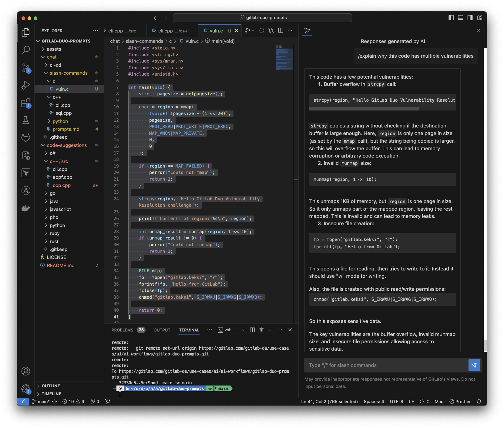Change indentation via Spaces: 4

click(374, 402)
